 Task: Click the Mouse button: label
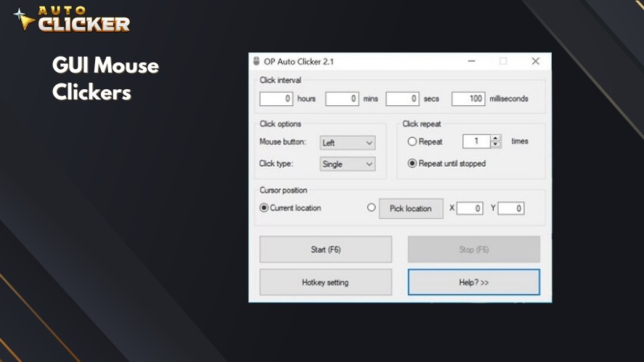coord(282,141)
